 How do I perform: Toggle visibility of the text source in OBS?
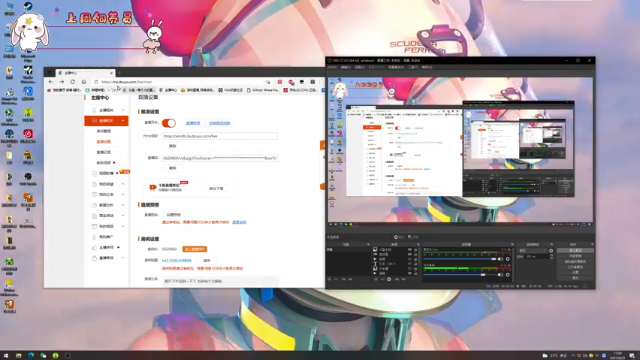(x=410, y=264)
